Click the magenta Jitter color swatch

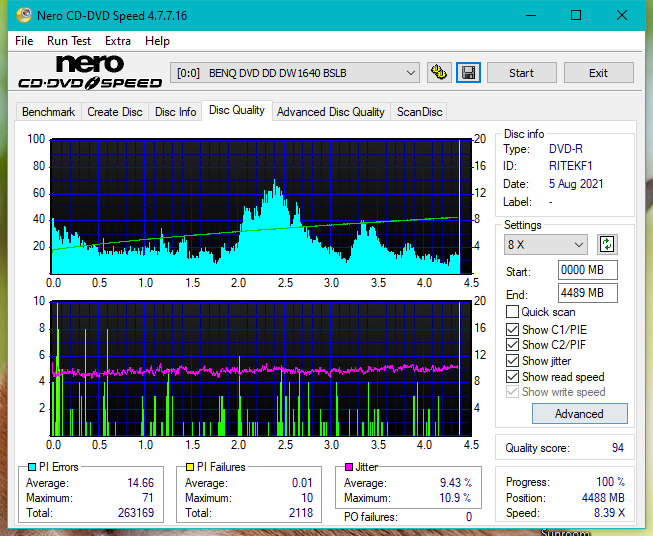point(349,467)
